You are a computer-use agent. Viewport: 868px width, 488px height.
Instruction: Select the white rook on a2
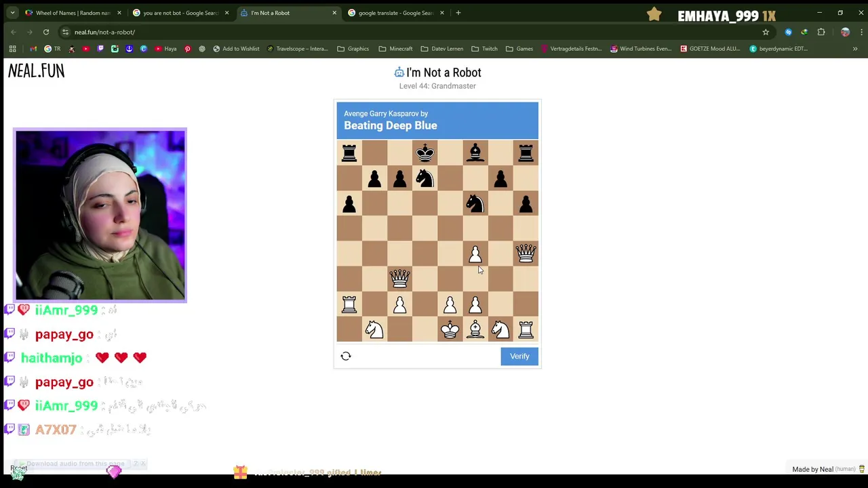click(x=349, y=304)
